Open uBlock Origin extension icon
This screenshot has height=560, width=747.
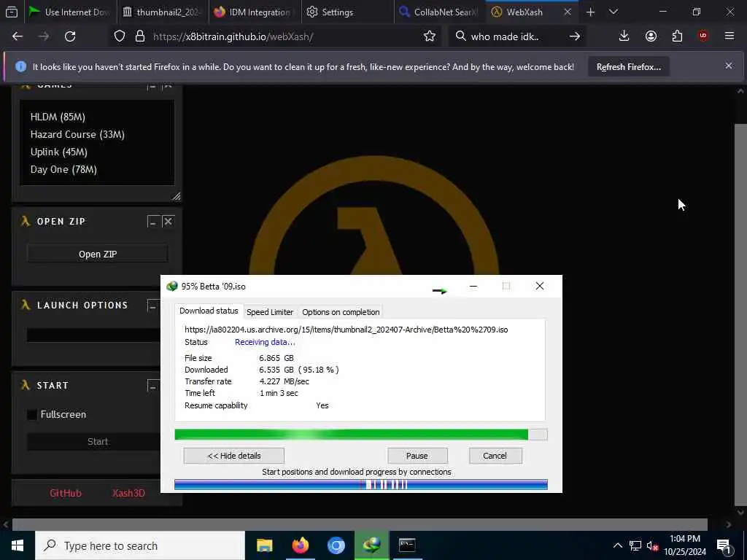click(x=703, y=36)
